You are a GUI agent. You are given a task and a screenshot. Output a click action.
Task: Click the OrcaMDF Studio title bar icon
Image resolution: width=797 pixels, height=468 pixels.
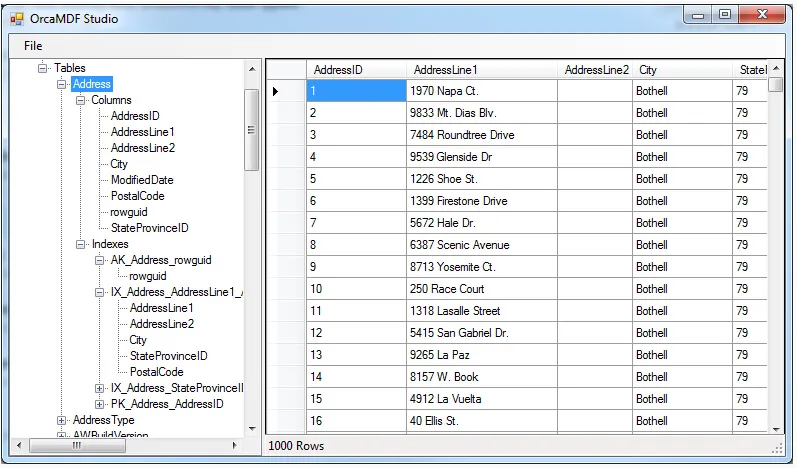tap(16, 18)
